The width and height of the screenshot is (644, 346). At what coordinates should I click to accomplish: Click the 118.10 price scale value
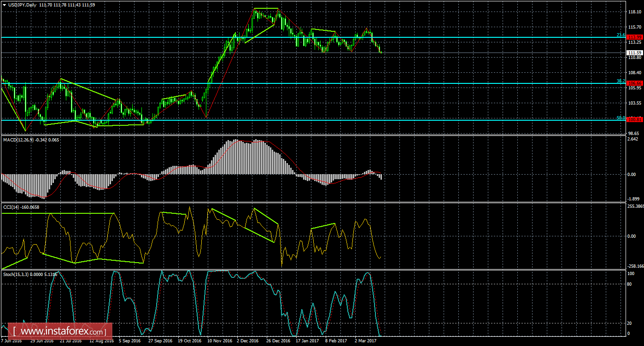(635, 12)
